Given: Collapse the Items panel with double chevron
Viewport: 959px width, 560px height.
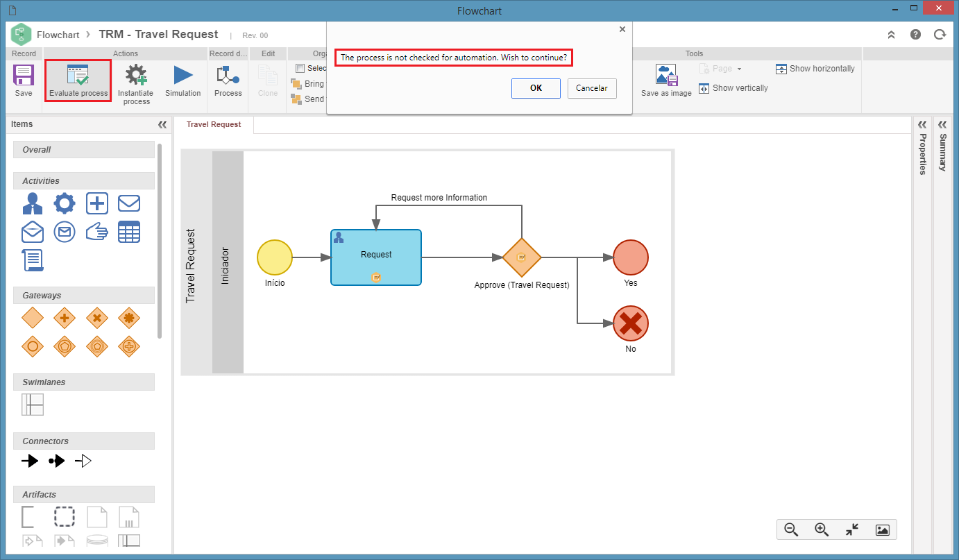Looking at the screenshot, I should pos(162,125).
